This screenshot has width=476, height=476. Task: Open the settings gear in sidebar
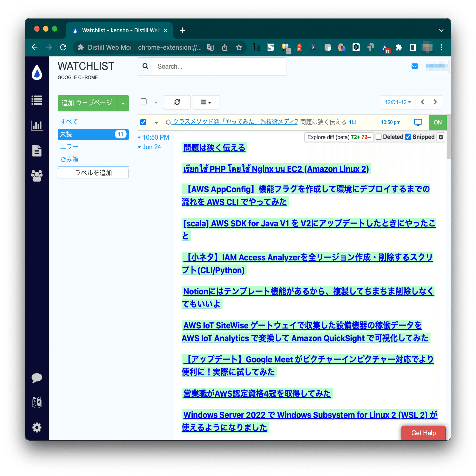click(37, 428)
